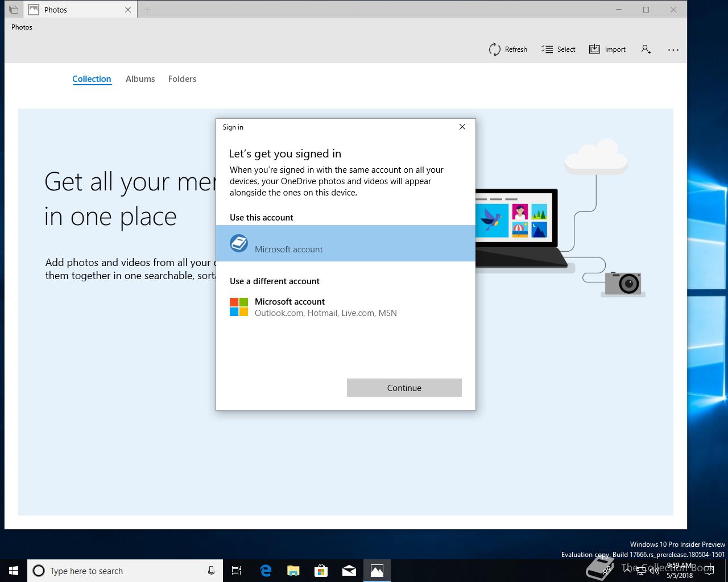Add a new tab with plus icon
Screen dimensions: 728x582
[x=147, y=10]
